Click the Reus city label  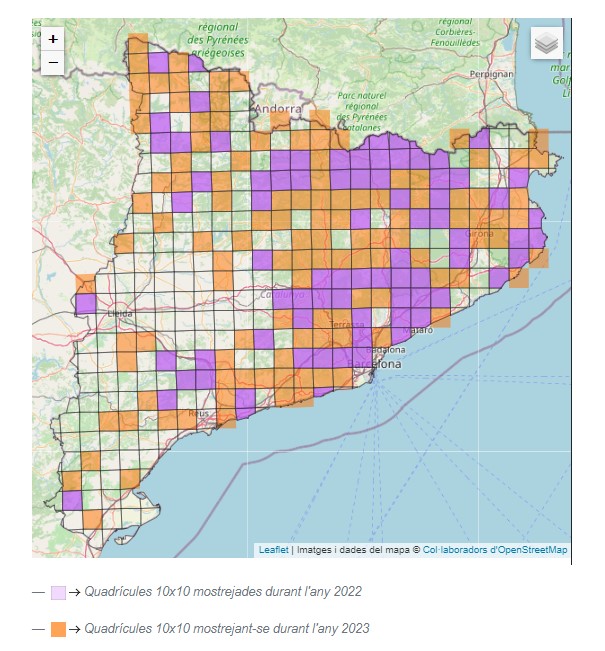pyautogui.click(x=198, y=412)
